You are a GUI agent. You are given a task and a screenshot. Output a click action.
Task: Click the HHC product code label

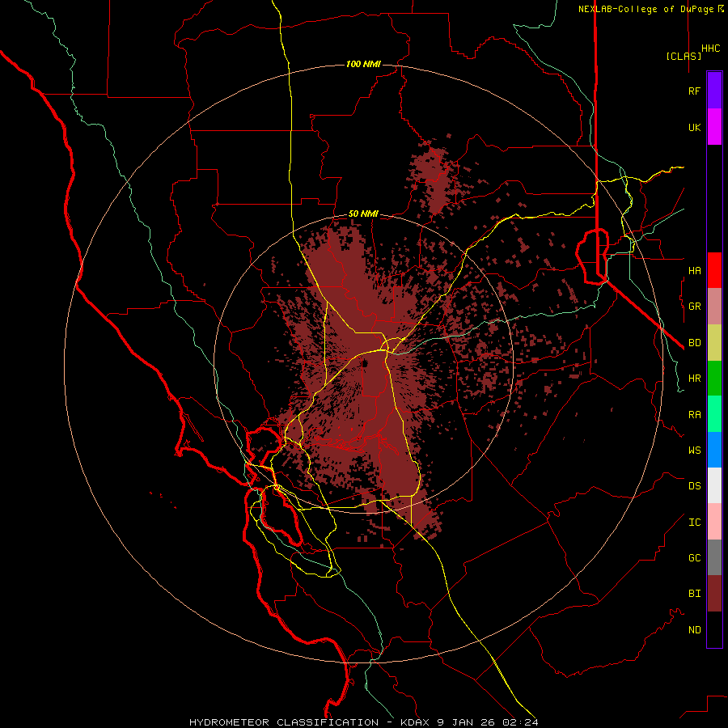tap(711, 49)
